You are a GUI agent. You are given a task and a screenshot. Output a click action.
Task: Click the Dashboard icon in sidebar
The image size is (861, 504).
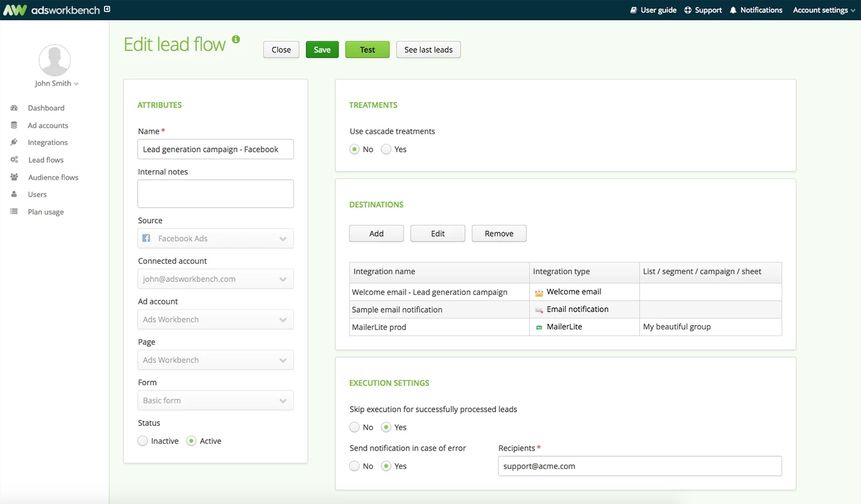(14, 108)
